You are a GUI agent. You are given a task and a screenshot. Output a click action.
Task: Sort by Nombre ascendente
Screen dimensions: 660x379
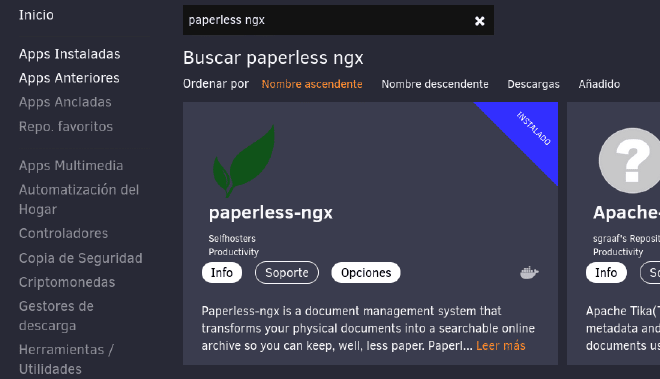click(312, 84)
